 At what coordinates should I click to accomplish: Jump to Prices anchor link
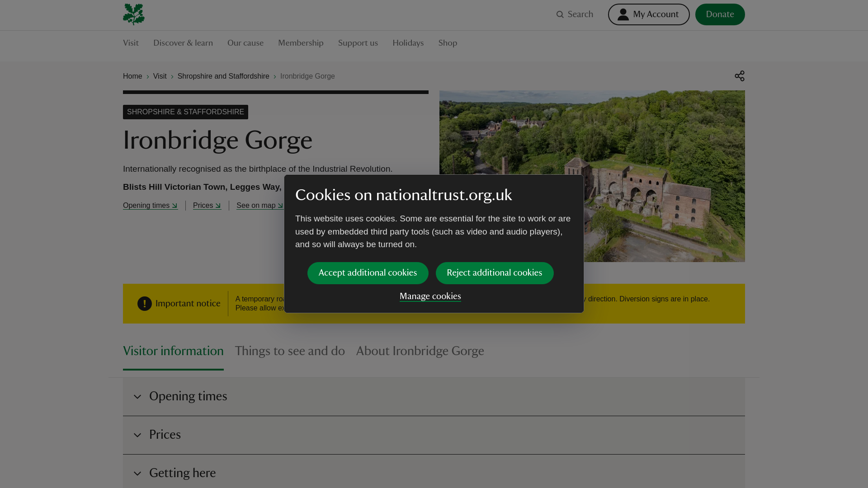tap(207, 206)
